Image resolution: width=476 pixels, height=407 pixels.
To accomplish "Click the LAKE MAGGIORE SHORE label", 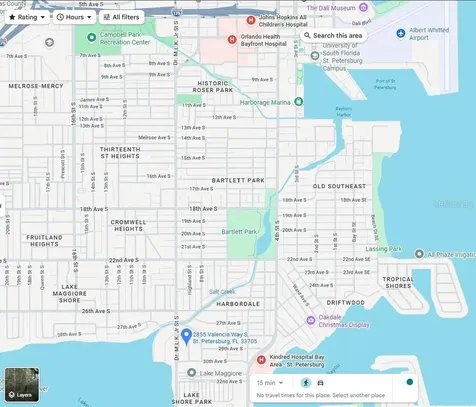I will 70,294.
